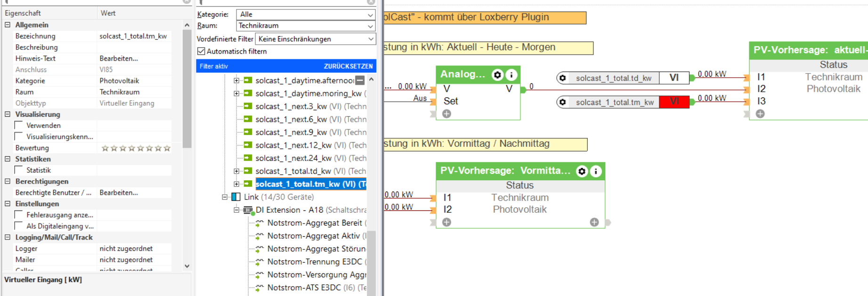Screen dimensions: 868x296
Task: Enable Statistik checkbox
Action: point(19,170)
